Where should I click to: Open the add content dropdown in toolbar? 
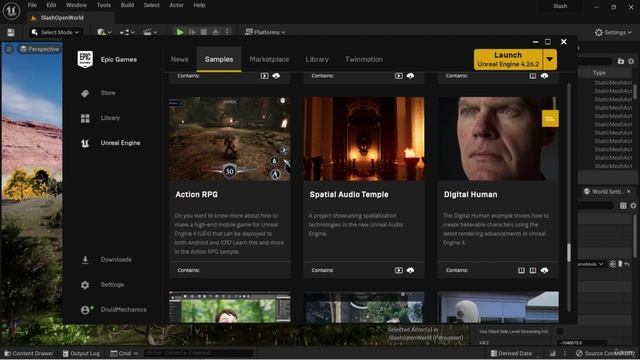pyautogui.click(x=104, y=32)
